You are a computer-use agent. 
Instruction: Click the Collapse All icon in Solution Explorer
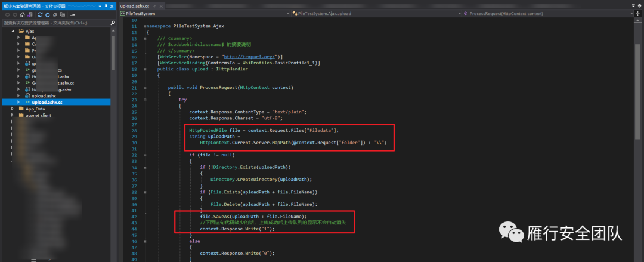pyautogui.click(x=55, y=14)
